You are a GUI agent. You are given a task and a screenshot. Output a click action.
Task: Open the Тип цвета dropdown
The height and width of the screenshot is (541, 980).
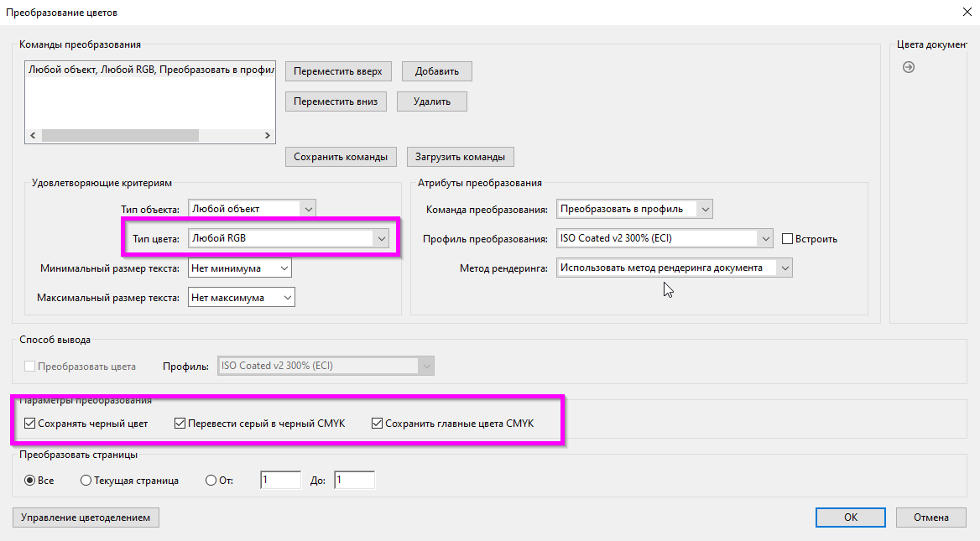[382, 239]
